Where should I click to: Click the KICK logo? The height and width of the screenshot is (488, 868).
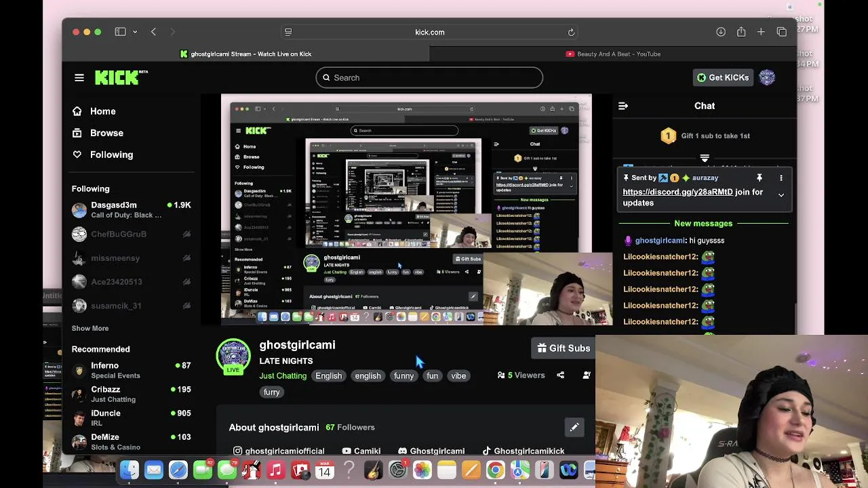121,77
